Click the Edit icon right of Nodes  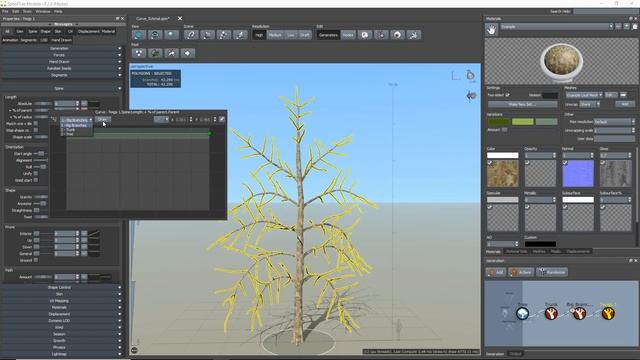[365, 35]
